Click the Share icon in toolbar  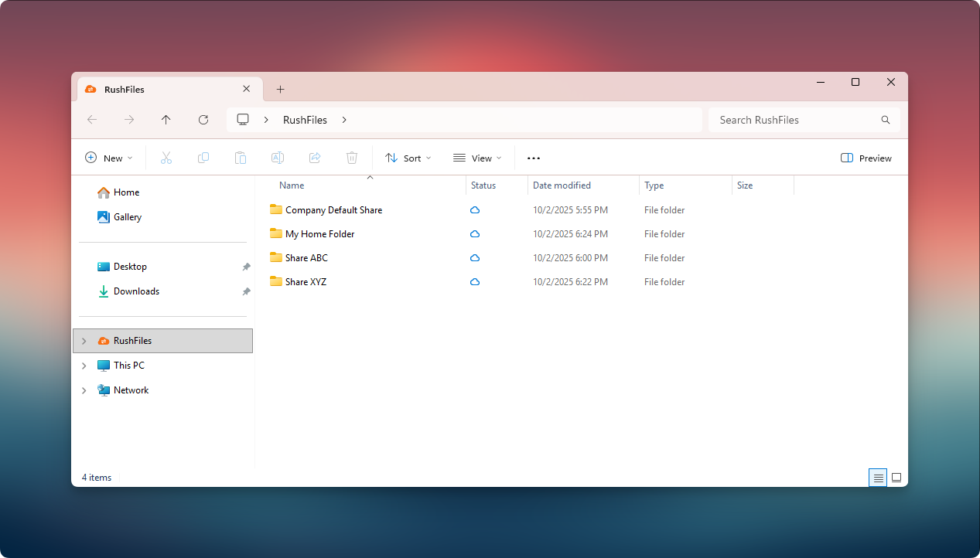click(315, 158)
